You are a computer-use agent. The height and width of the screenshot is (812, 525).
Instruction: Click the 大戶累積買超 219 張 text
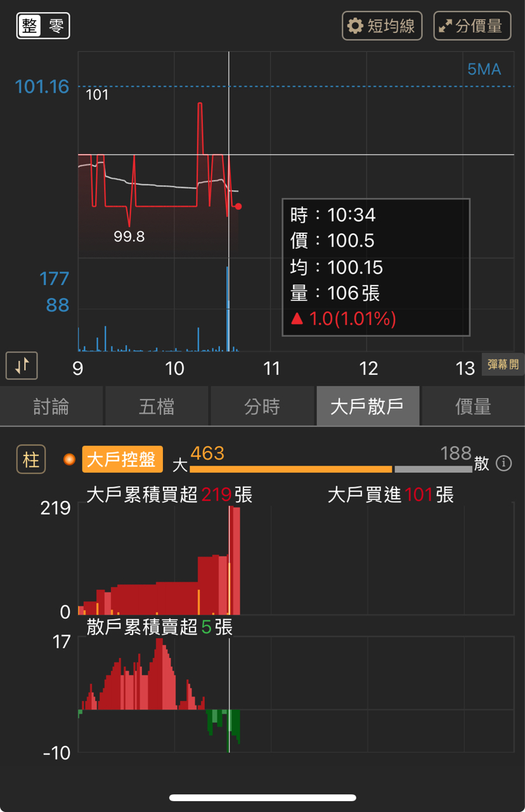point(169,495)
